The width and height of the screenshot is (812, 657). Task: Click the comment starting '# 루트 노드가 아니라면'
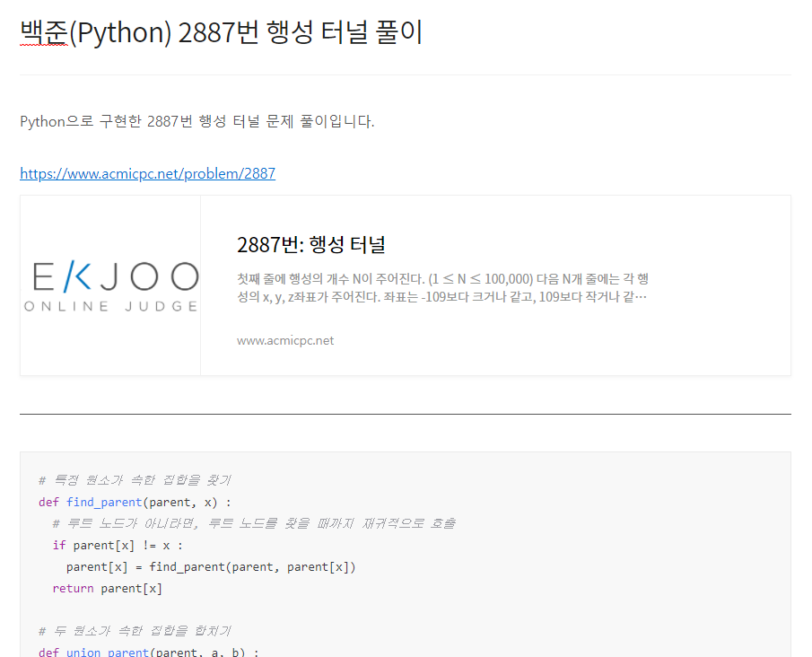click(254, 523)
